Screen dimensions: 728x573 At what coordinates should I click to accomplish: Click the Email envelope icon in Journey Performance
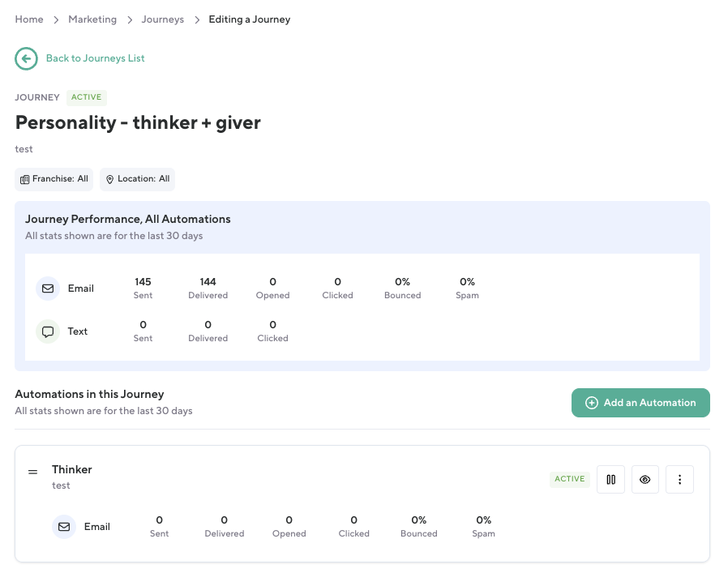pyautogui.click(x=48, y=289)
